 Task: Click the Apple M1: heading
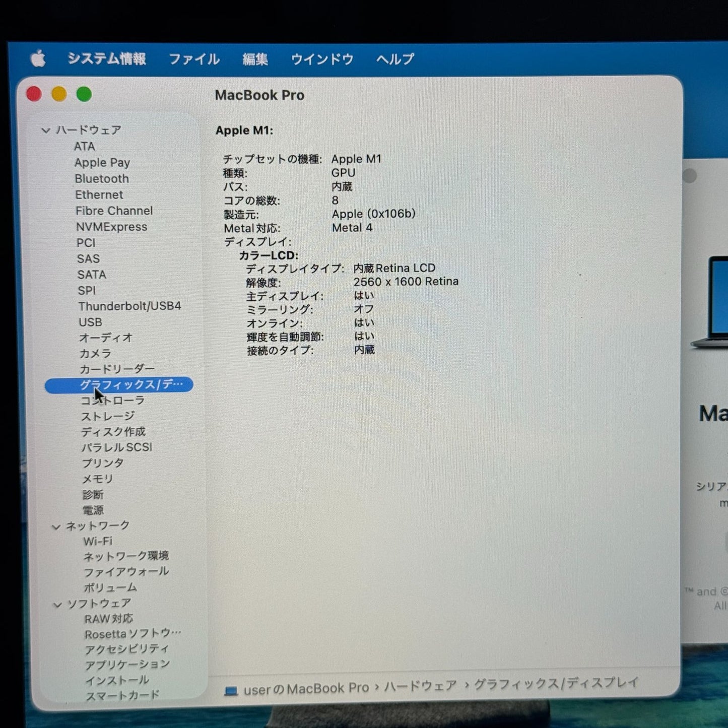click(x=244, y=130)
